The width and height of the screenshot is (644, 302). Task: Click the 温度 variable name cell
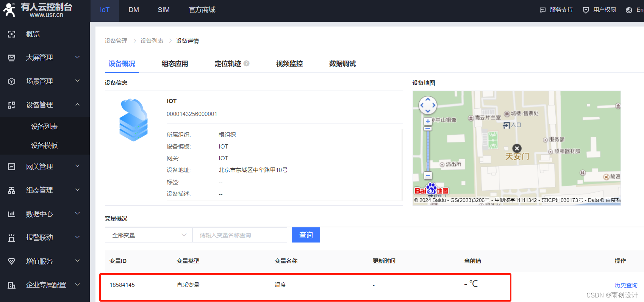pos(280,285)
